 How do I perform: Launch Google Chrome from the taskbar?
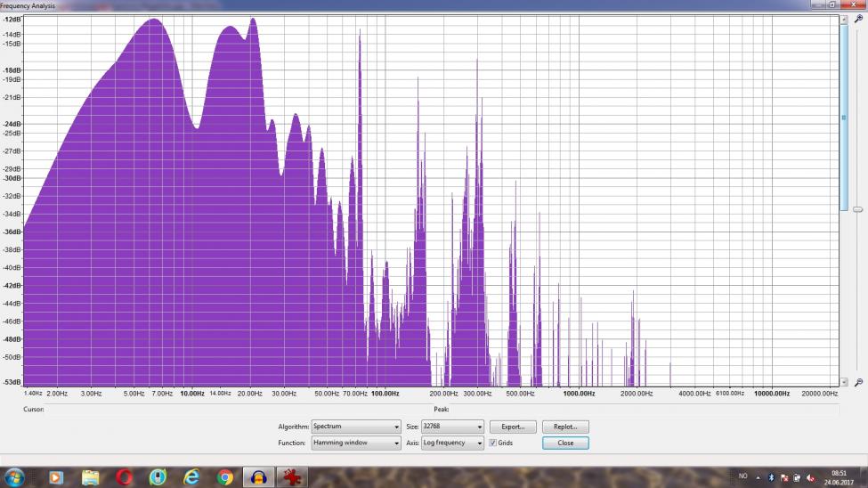(225, 478)
